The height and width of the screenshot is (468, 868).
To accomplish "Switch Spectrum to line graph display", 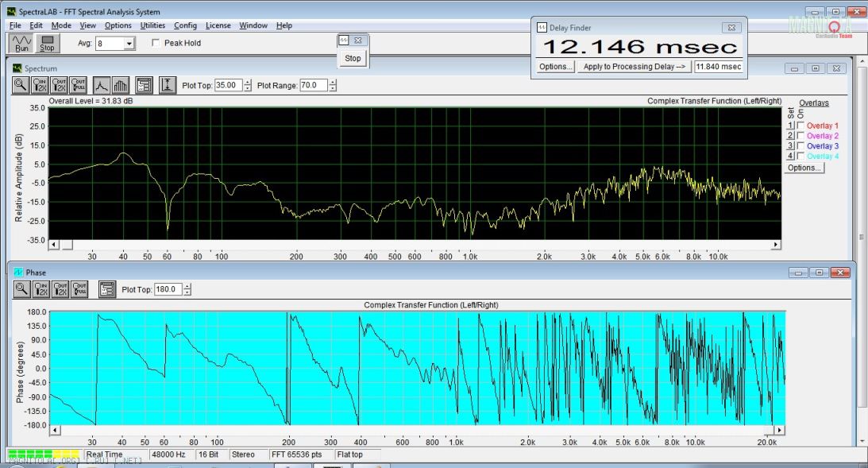I will coord(102,85).
